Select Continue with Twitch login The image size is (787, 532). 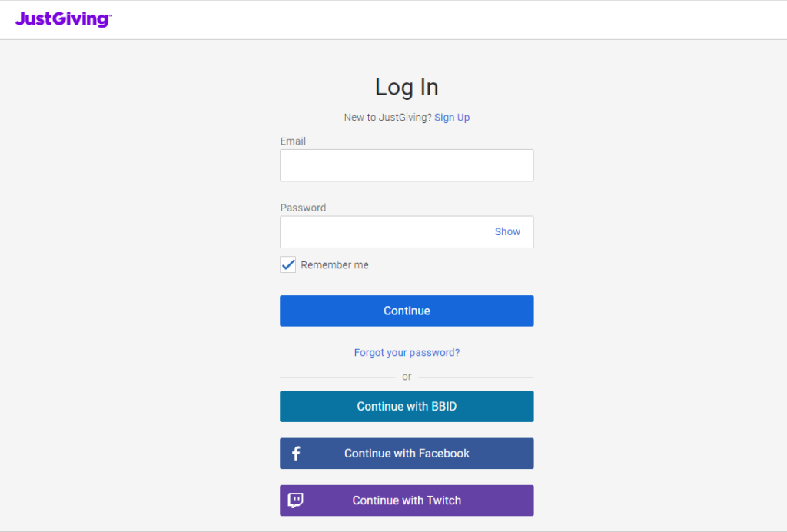coord(407,500)
